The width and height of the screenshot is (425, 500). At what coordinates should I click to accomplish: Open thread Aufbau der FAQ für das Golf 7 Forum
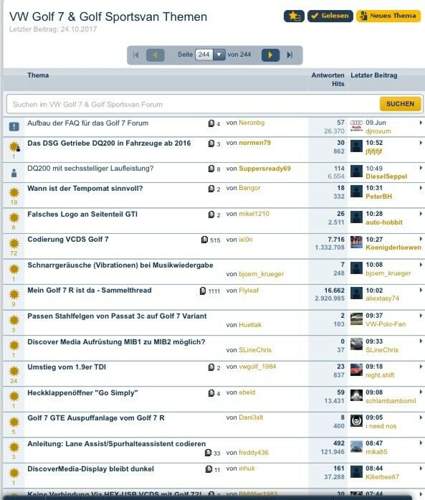click(88, 123)
